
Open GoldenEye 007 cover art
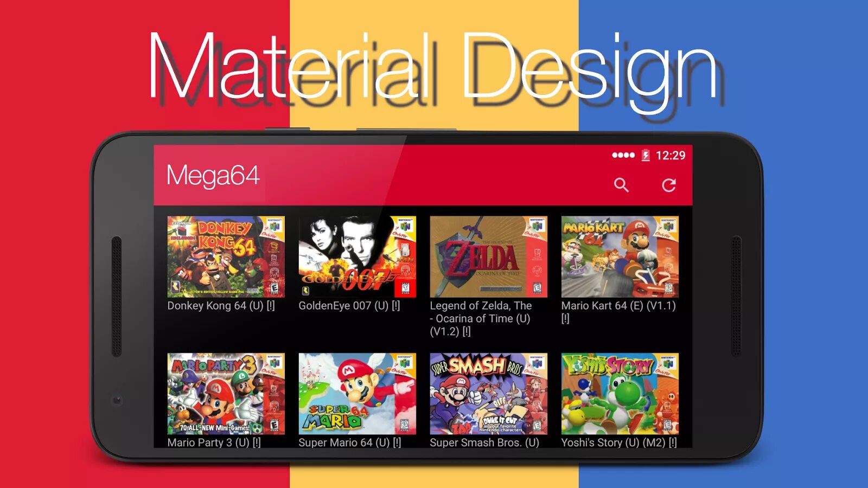[357, 256]
